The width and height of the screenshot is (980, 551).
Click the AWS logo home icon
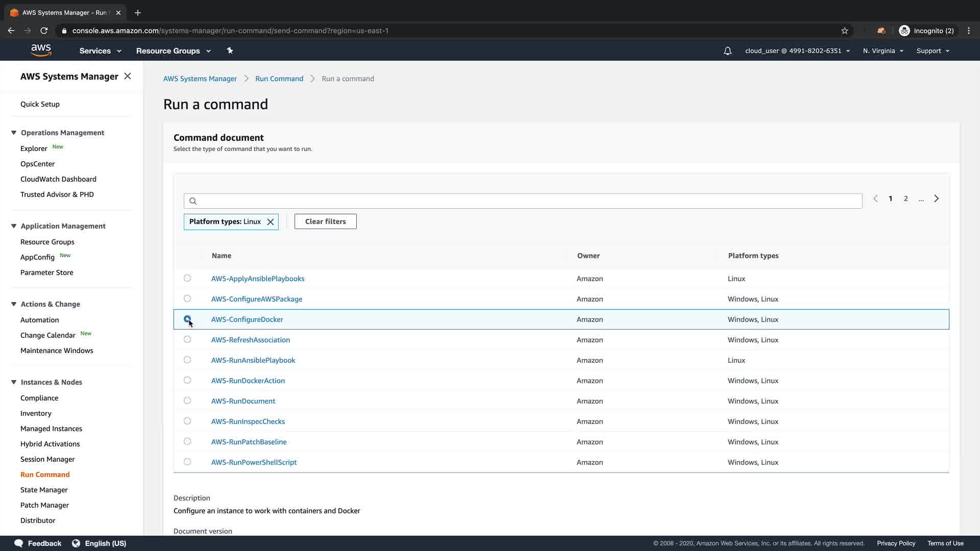pos(41,50)
